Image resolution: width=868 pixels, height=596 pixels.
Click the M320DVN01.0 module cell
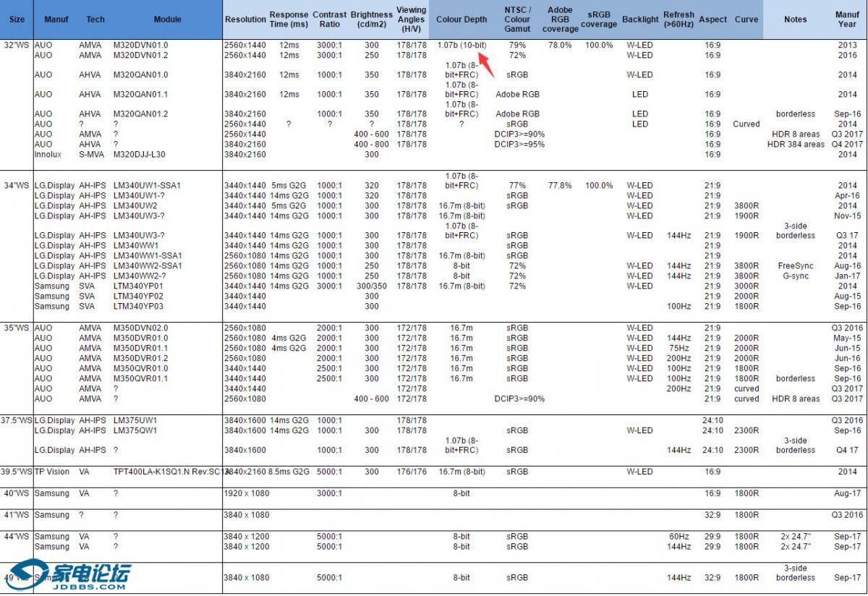[140, 45]
